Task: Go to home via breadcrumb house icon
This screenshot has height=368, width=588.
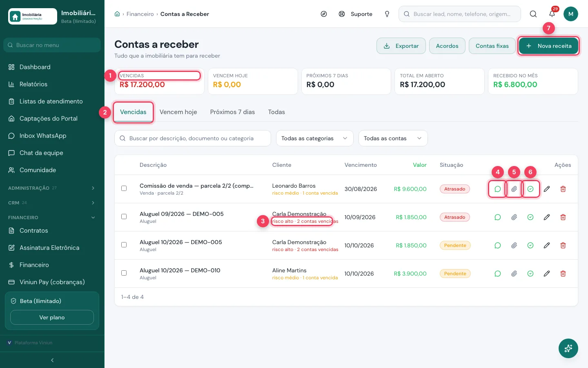Action: 117,14
